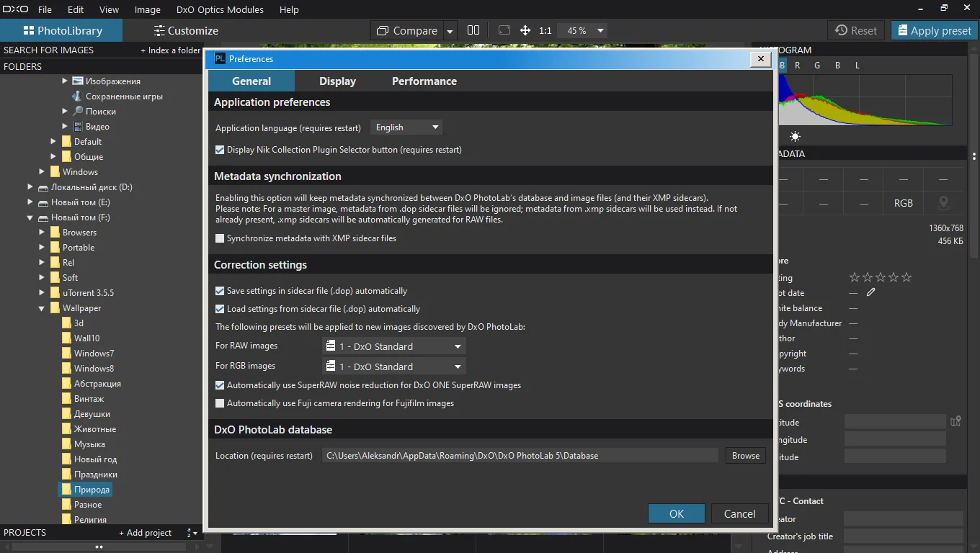Click the first rating star
The height and width of the screenshot is (553, 980).
pyautogui.click(x=855, y=277)
